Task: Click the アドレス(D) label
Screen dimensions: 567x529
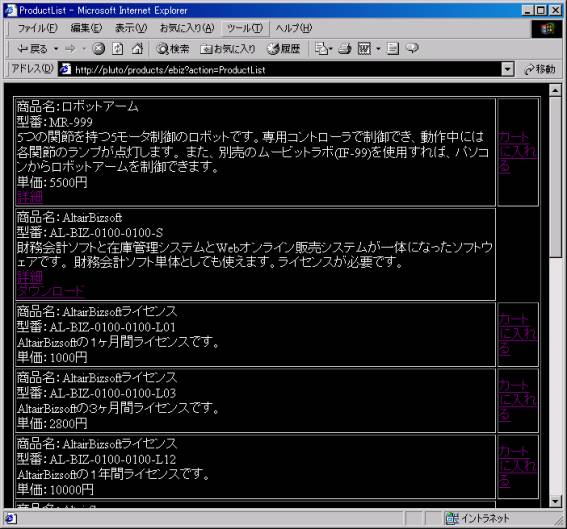Action: pos(32,69)
